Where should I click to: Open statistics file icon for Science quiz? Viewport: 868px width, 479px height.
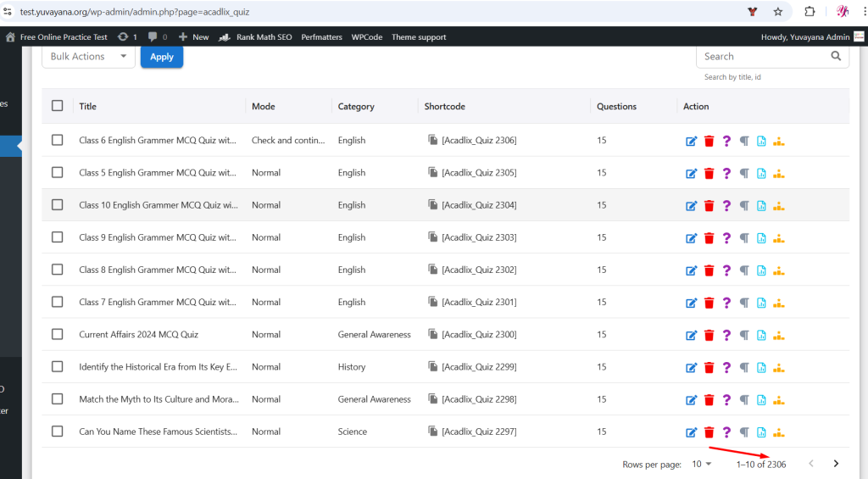[x=761, y=432]
